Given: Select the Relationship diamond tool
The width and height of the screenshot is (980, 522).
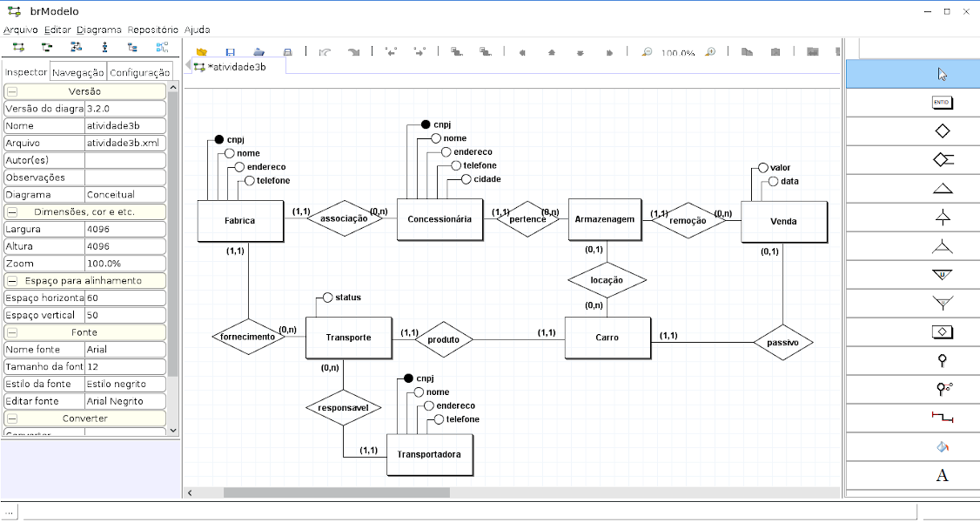Looking at the screenshot, I should (x=942, y=131).
